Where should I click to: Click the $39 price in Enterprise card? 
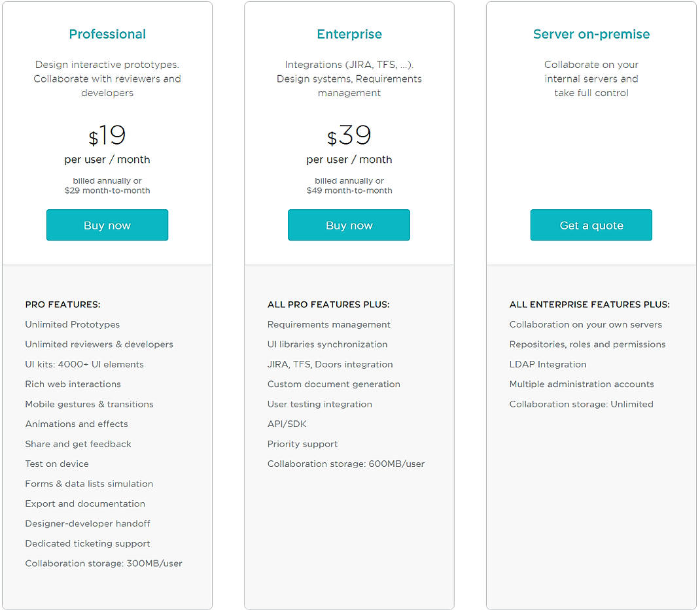(x=349, y=135)
